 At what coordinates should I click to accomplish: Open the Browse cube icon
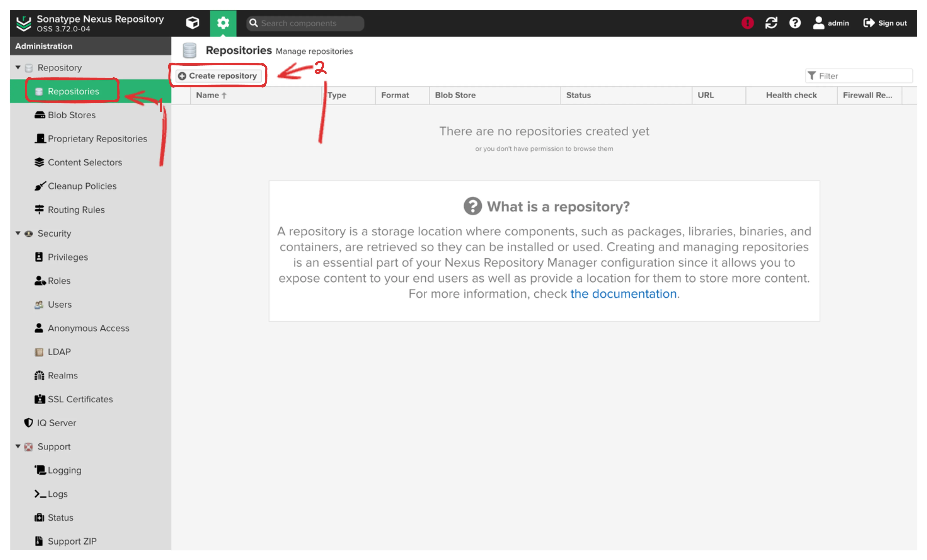pyautogui.click(x=192, y=23)
